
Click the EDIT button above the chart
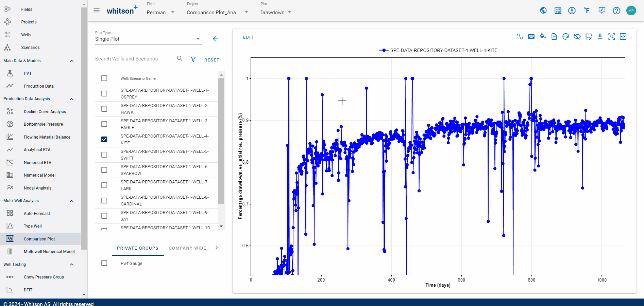click(248, 37)
